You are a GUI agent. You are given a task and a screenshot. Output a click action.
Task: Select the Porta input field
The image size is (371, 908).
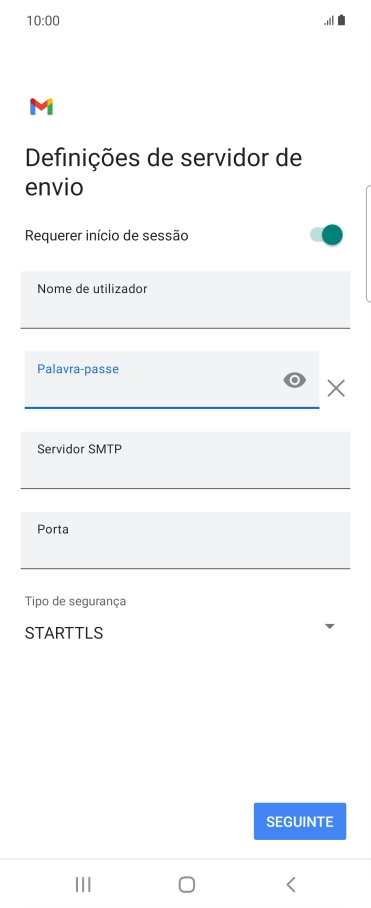coord(185,540)
